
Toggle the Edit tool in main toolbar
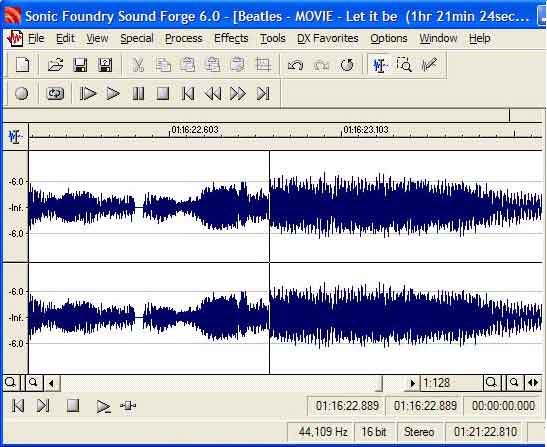[x=380, y=65]
